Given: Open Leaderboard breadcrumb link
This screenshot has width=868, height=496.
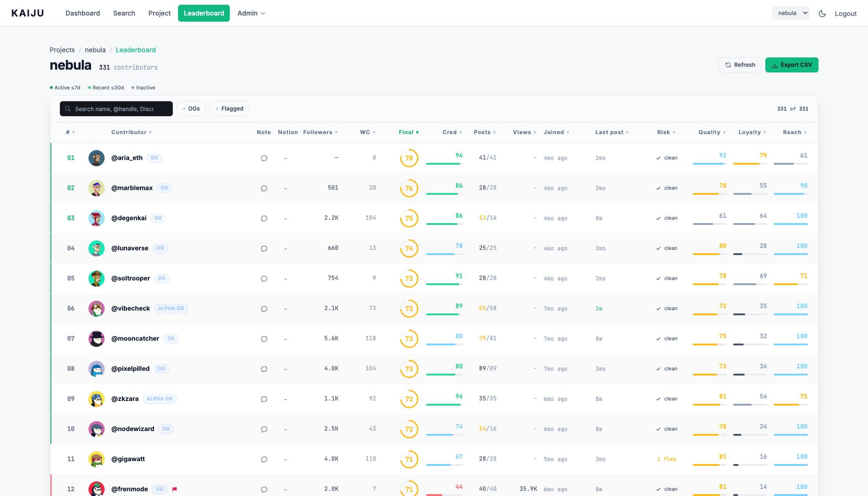Looking at the screenshot, I should tap(136, 50).
